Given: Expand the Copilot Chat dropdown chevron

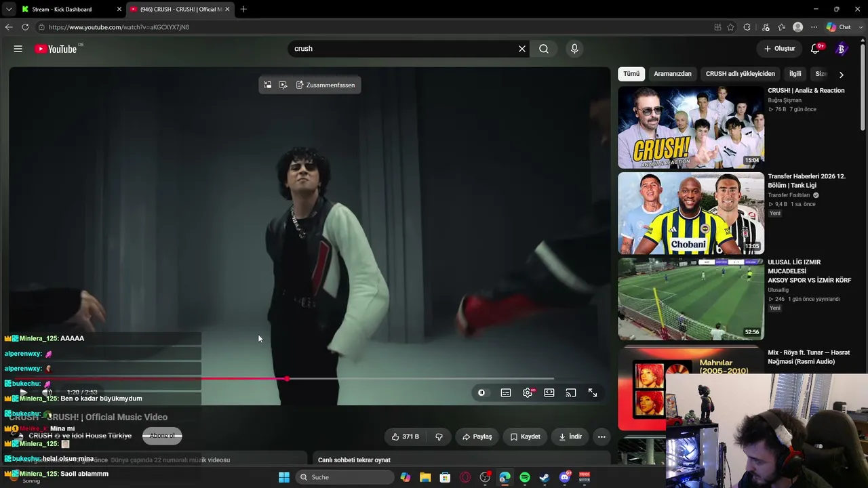Looking at the screenshot, I should tap(860, 27).
